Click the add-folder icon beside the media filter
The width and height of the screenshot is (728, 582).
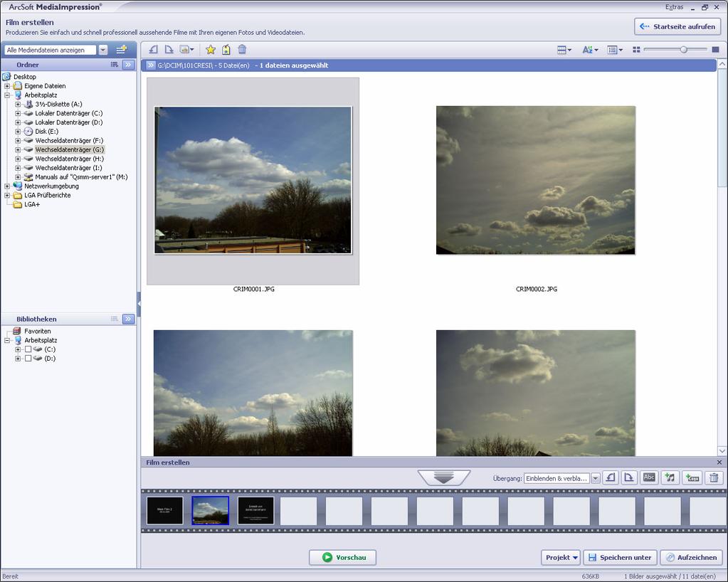[122, 50]
